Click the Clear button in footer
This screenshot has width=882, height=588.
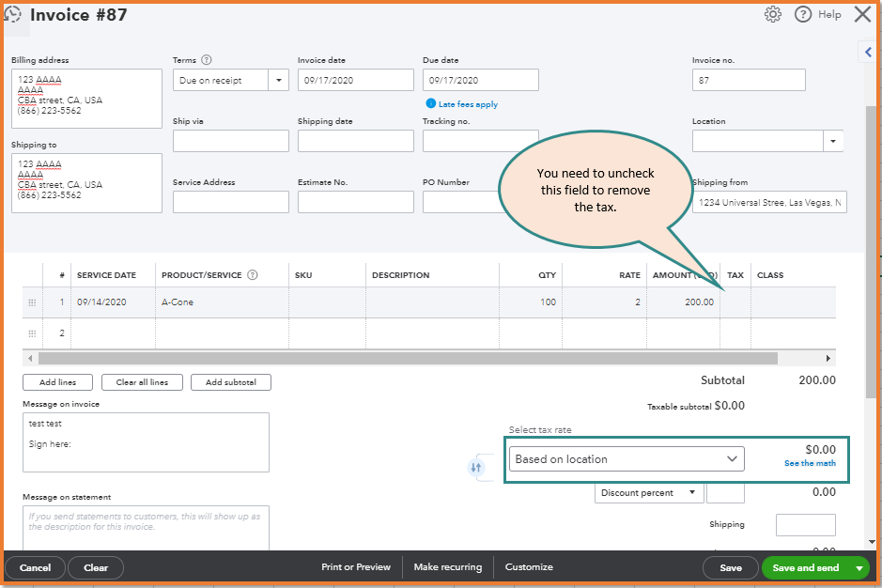[96, 567]
